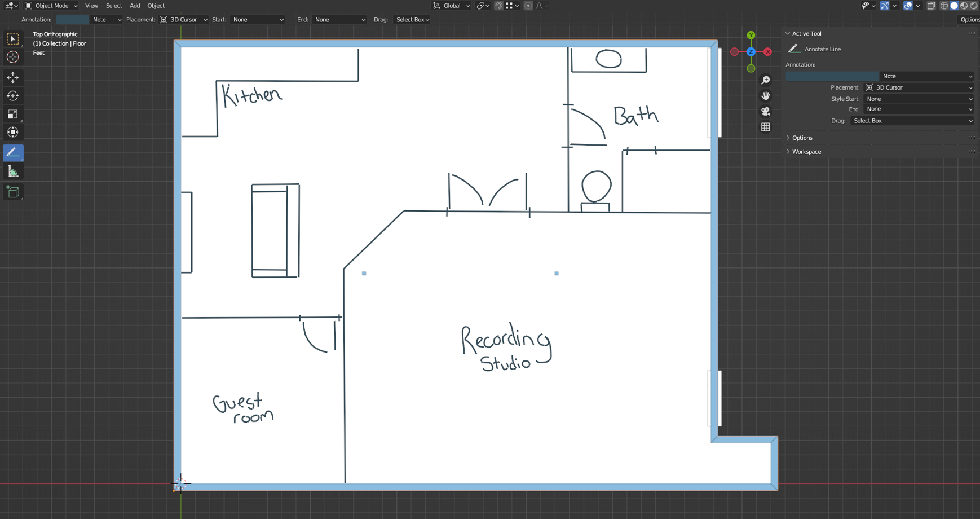Click the zoom magnifier viewport icon
This screenshot has width=980, height=519.
[x=765, y=80]
